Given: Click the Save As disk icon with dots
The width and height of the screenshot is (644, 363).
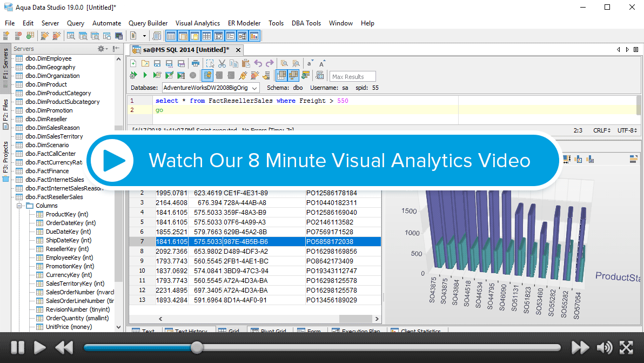Looking at the screenshot, I should (x=169, y=63).
